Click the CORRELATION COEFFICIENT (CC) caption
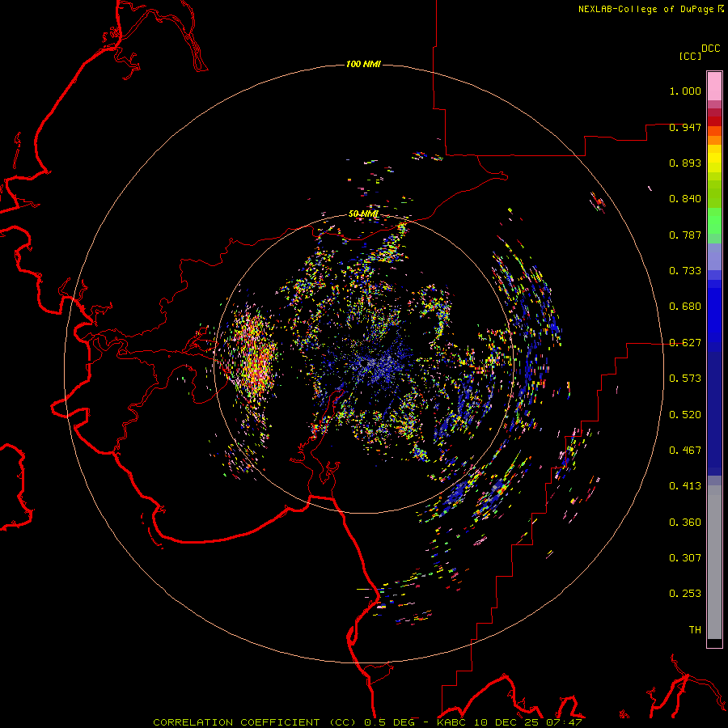This screenshot has height=728, width=728. tap(255, 722)
